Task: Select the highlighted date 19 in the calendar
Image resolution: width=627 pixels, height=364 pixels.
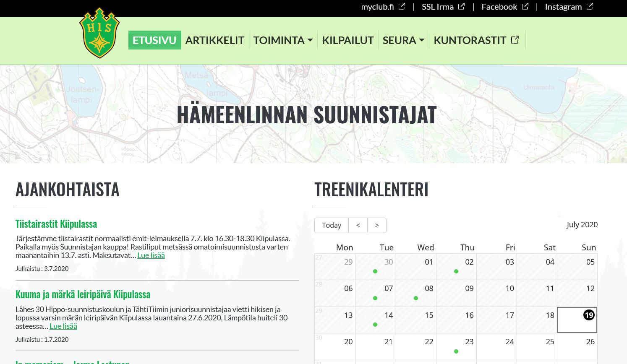Action: click(x=589, y=315)
